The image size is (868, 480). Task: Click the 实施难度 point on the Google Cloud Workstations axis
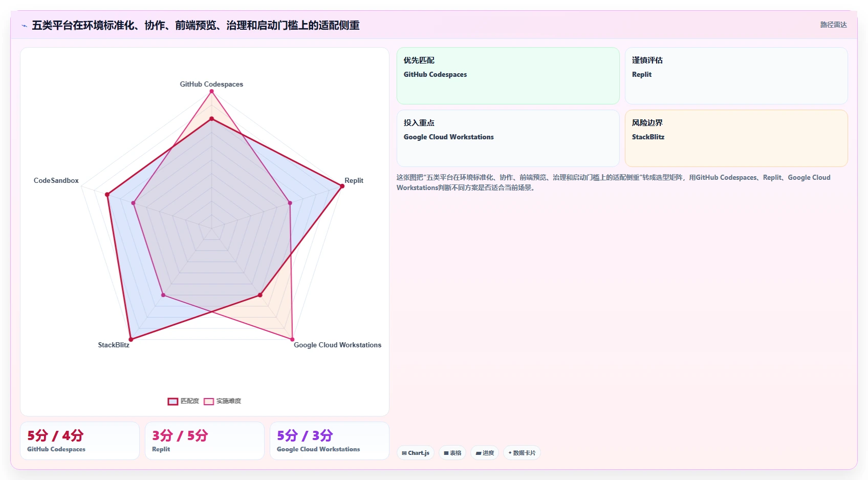(292, 339)
